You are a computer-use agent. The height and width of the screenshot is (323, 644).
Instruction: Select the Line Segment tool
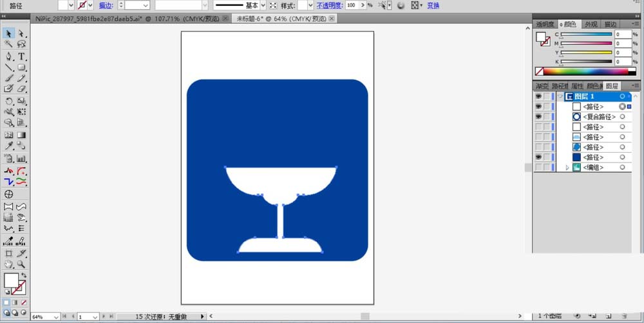point(8,68)
